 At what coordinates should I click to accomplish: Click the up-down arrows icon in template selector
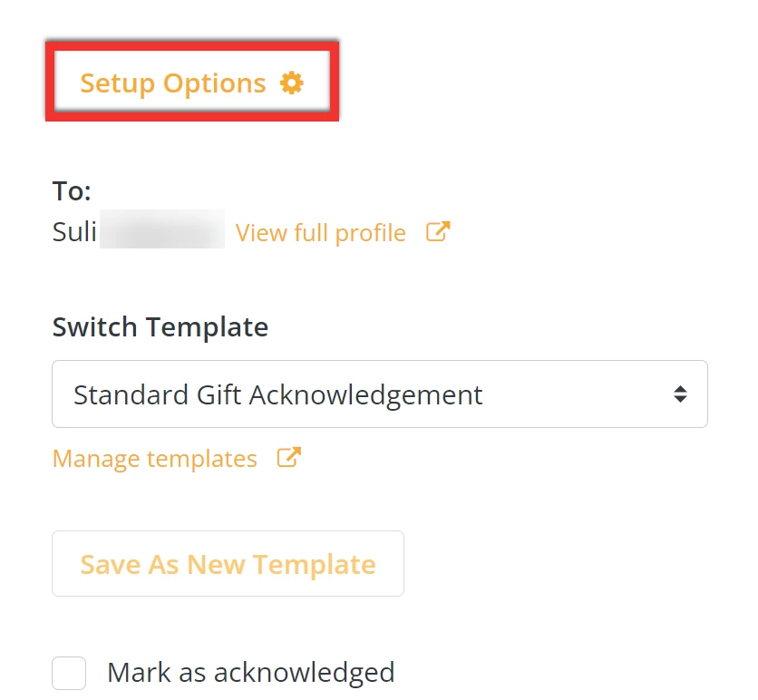point(680,394)
